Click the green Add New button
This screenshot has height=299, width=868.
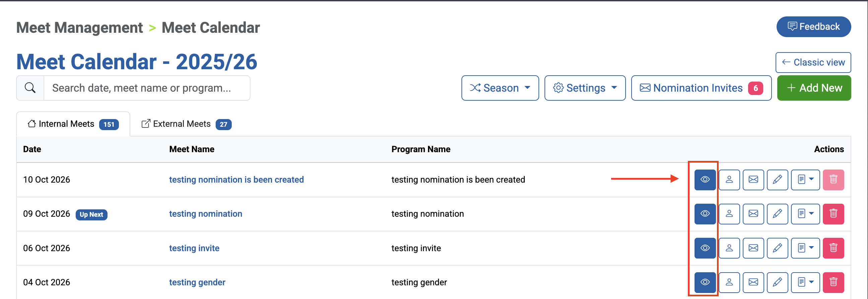click(x=814, y=88)
